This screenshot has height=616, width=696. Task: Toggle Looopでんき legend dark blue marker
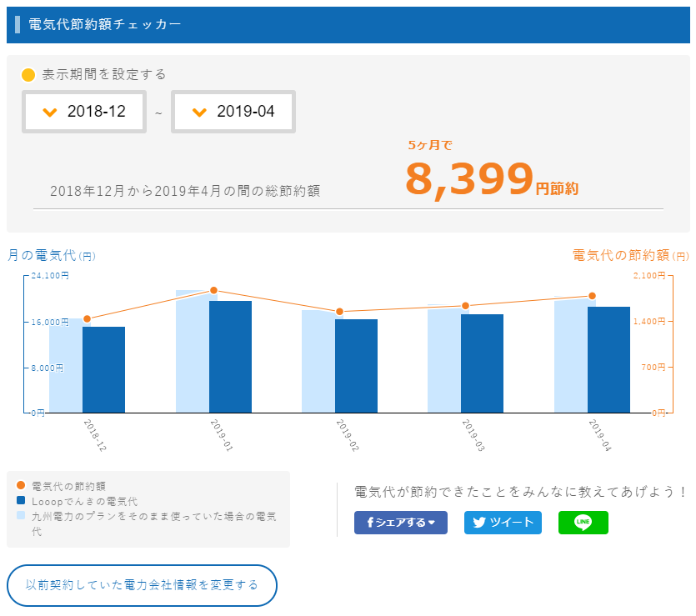pos(21,501)
